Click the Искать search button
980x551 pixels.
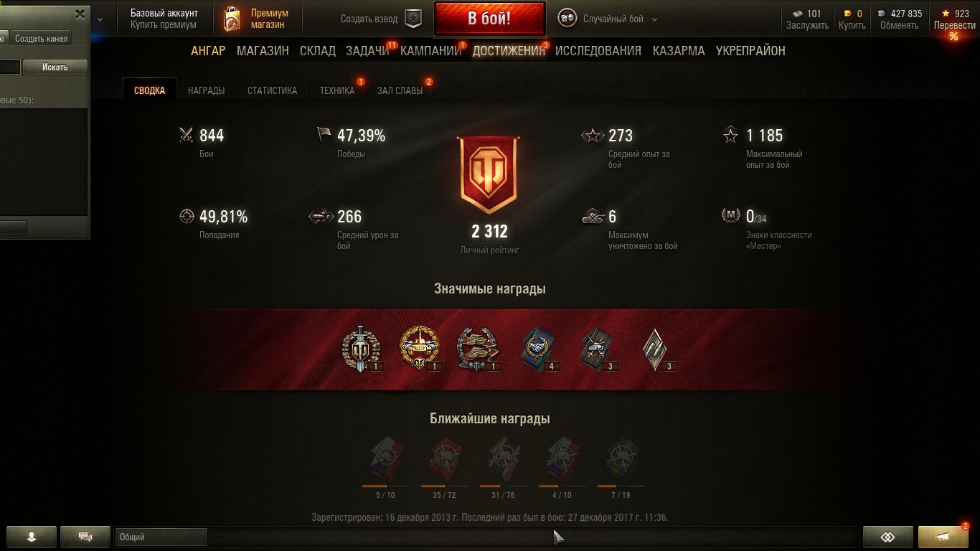pyautogui.click(x=55, y=67)
